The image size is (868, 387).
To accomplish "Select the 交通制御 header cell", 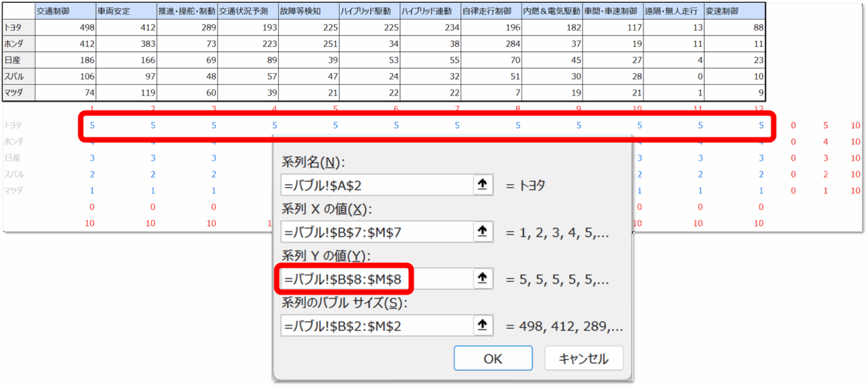I will pyautogui.click(x=65, y=11).
